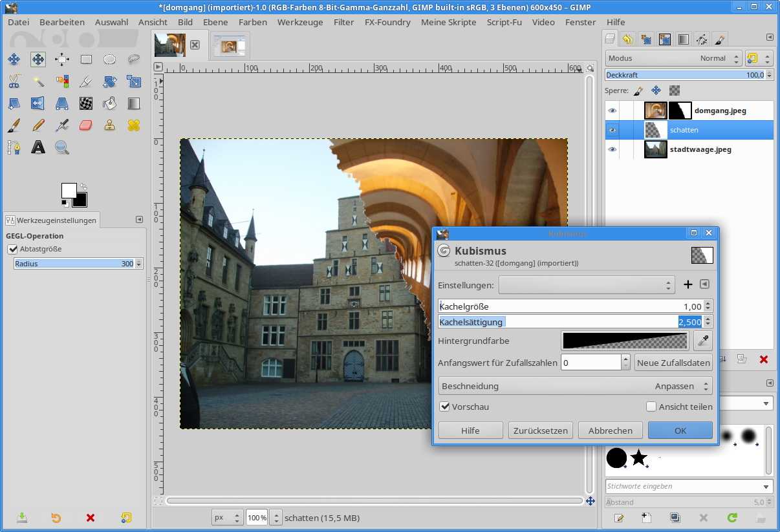The image size is (780, 532).
Task: Select the Zoom magnifier tool
Action: [62, 147]
